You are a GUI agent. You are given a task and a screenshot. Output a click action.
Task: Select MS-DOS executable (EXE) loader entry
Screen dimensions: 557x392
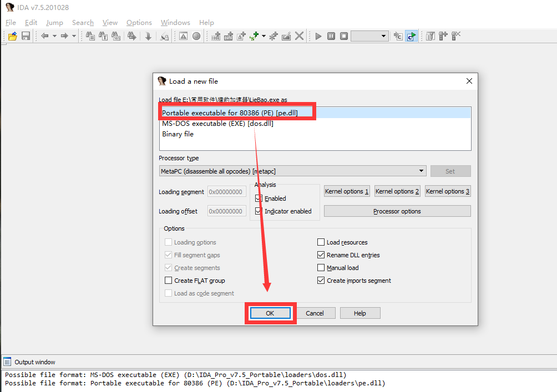(315, 124)
